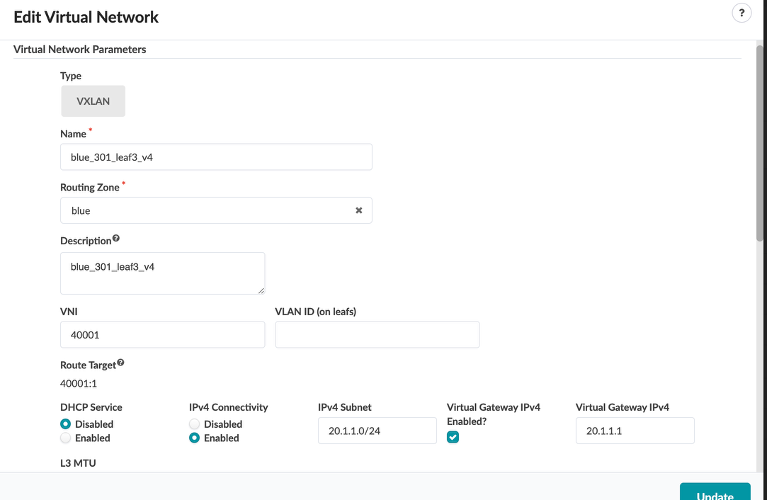The height and width of the screenshot is (500, 768).
Task: Focus the Description text area
Action: coord(162,273)
